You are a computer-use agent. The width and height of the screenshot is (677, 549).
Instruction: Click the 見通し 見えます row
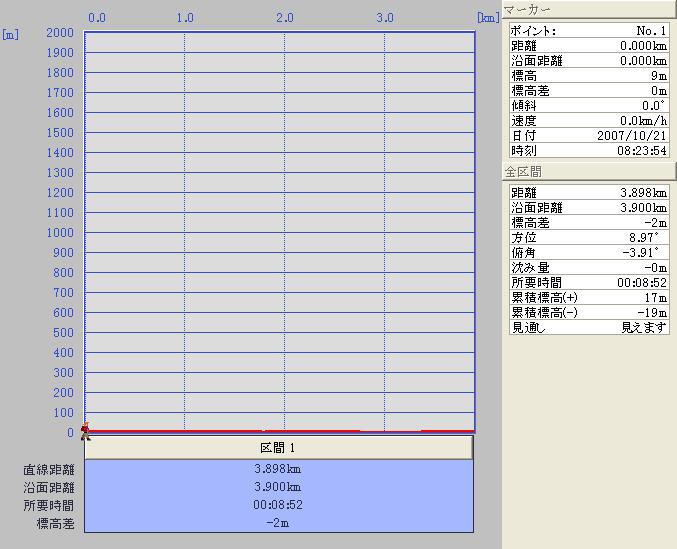coord(588,328)
